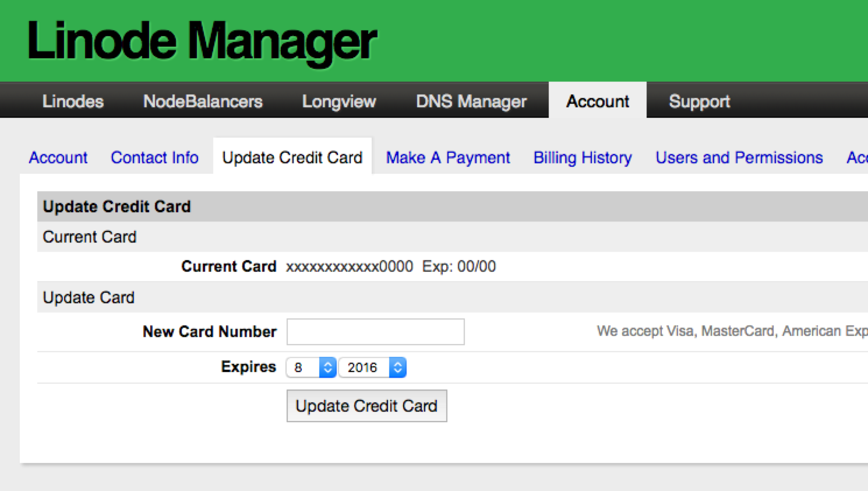Viewport: 868px width, 491px height.
Task: Click the New Card Number label
Action: 210,332
